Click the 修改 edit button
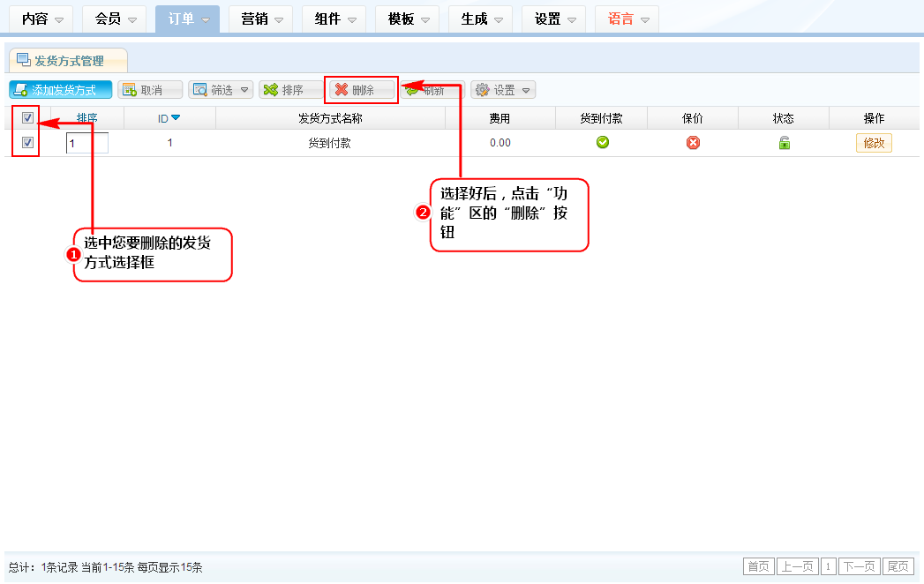924x584 pixels. coord(874,143)
